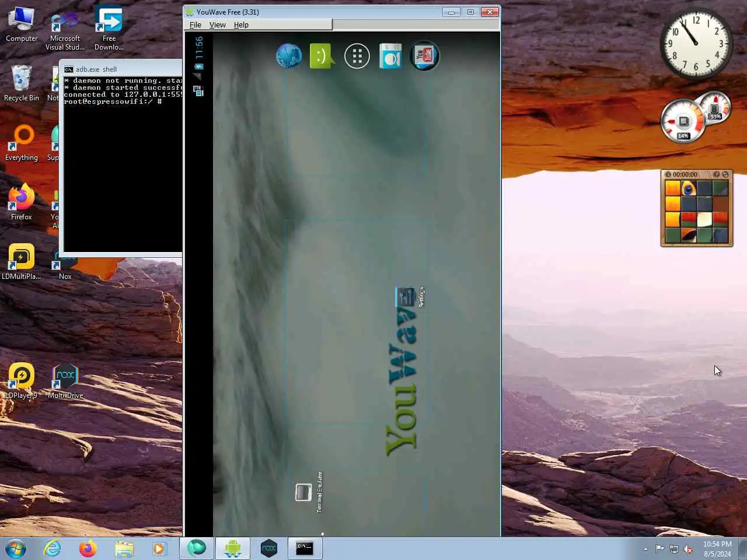Open the Help menu in YouWave
Screen dimensions: 747x560
[x=241, y=24]
